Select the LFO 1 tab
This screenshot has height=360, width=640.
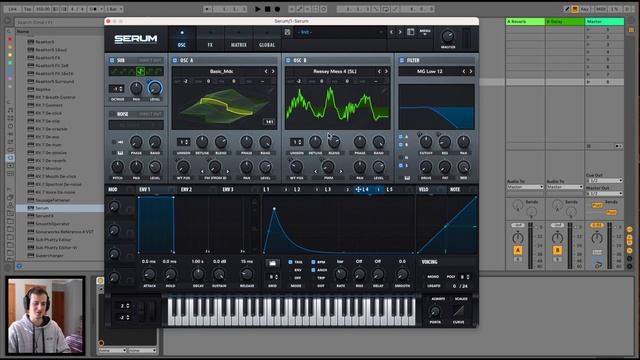click(x=266, y=189)
